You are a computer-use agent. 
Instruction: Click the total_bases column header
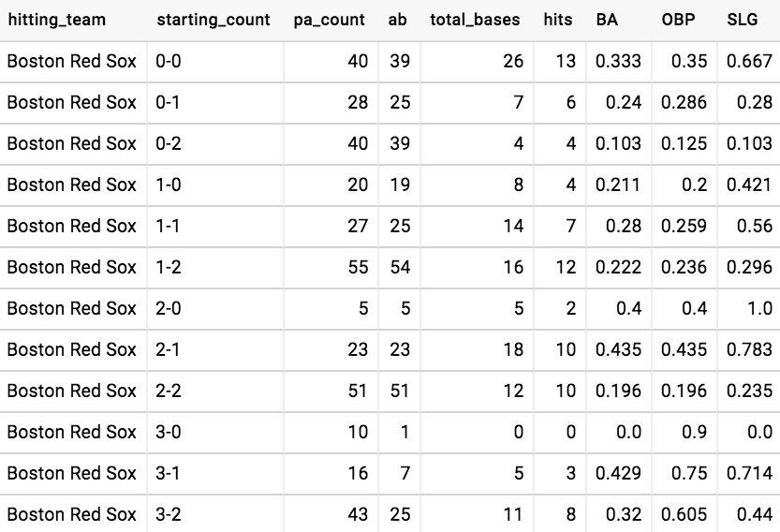coord(475,20)
